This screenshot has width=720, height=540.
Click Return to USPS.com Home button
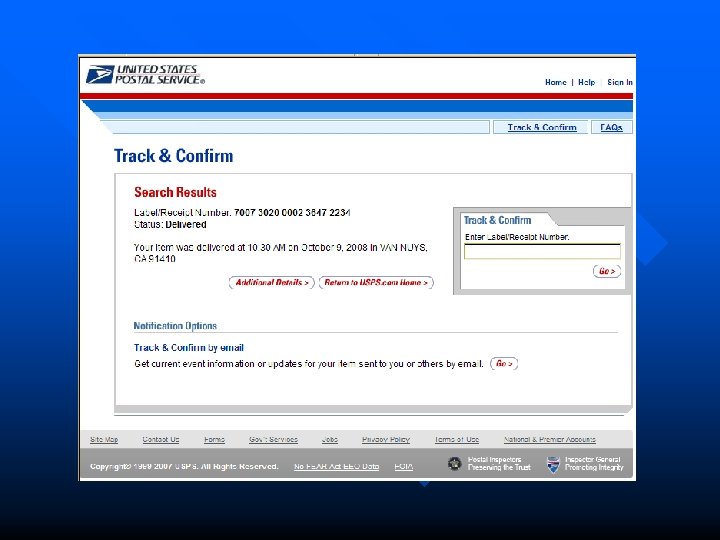coord(376,282)
